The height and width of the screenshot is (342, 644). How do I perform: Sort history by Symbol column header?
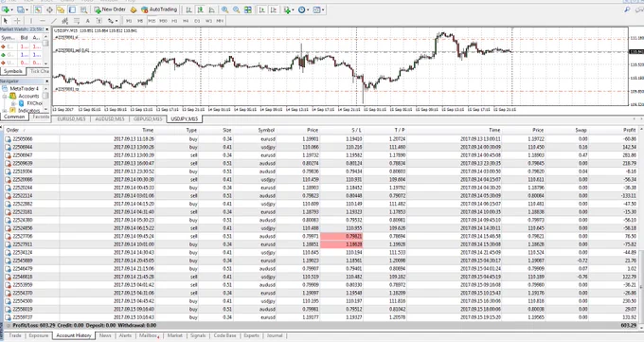click(x=266, y=130)
